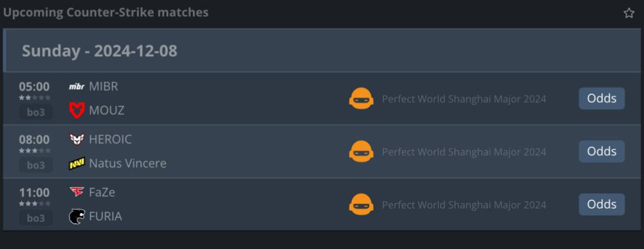Click the HEROIC team logo
The height and width of the screenshot is (249, 644).
point(77,140)
